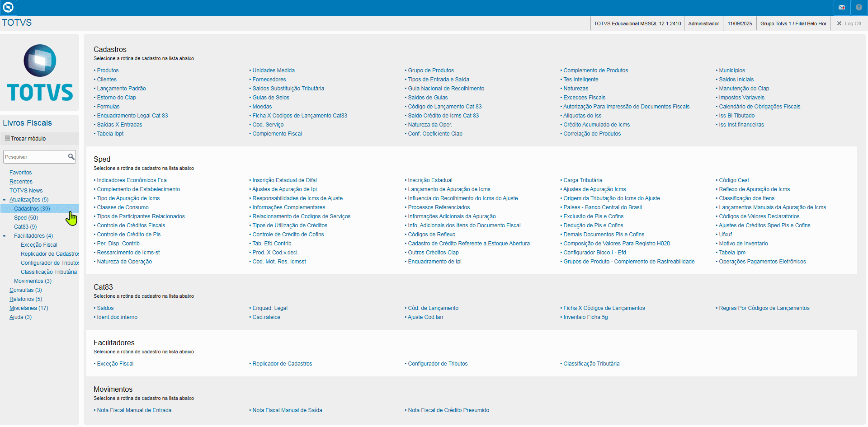This screenshot has width=868, height=427.
Task: Open Nota Fiscal Manual de Entrada link
Action: [x=134, y=410]
